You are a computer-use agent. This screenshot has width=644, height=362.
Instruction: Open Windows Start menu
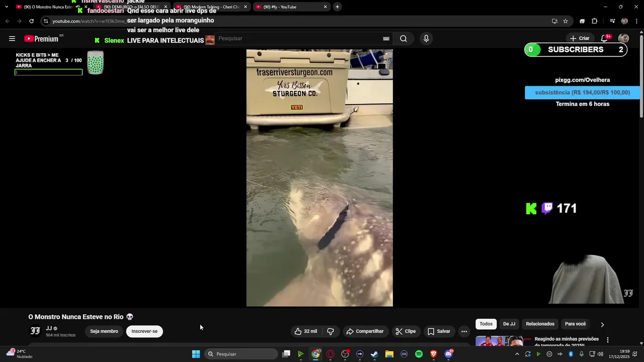(x=196, y=354)
